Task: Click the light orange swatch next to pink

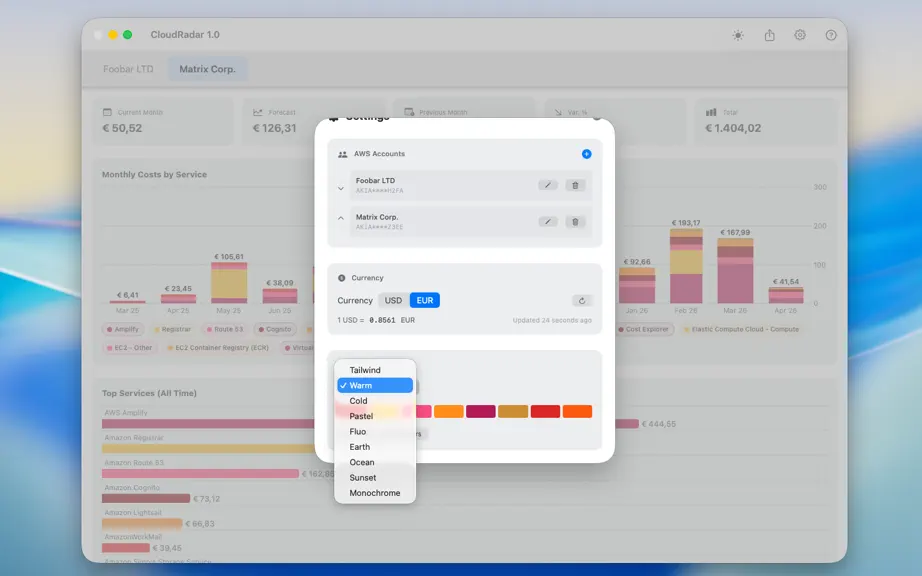Action: [x=449, y=411]
